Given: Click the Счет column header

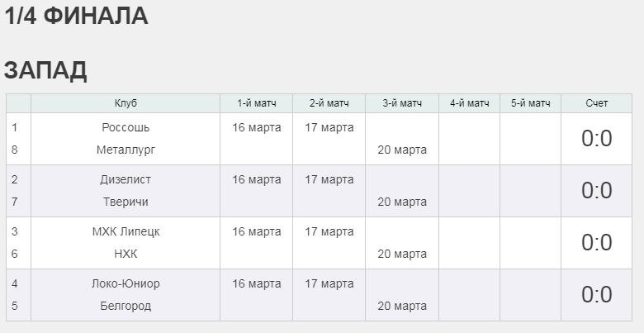Looking at the screenshot, I should 597,103.
